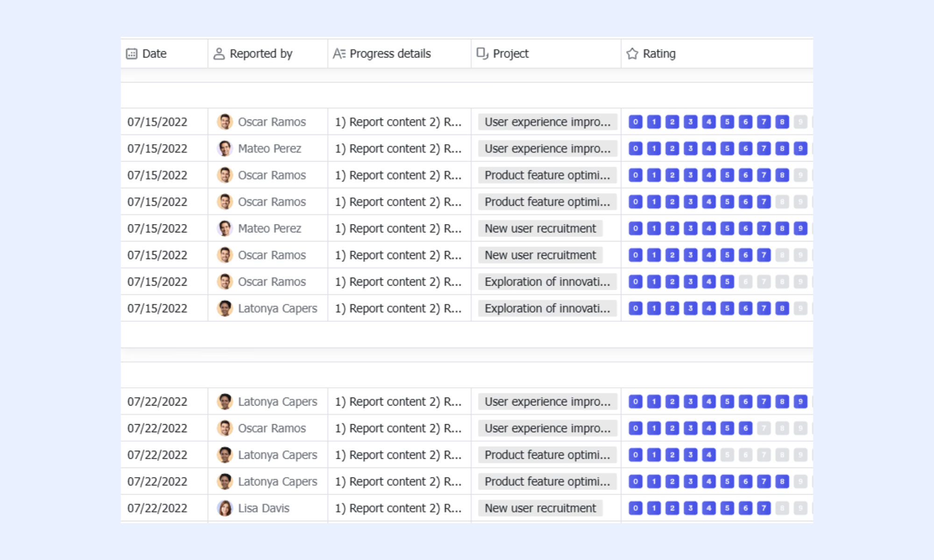Viewport: 934px width, 560px height.
Task: Select the name Mateo Perez in User experience row
Action: (269, 148)
